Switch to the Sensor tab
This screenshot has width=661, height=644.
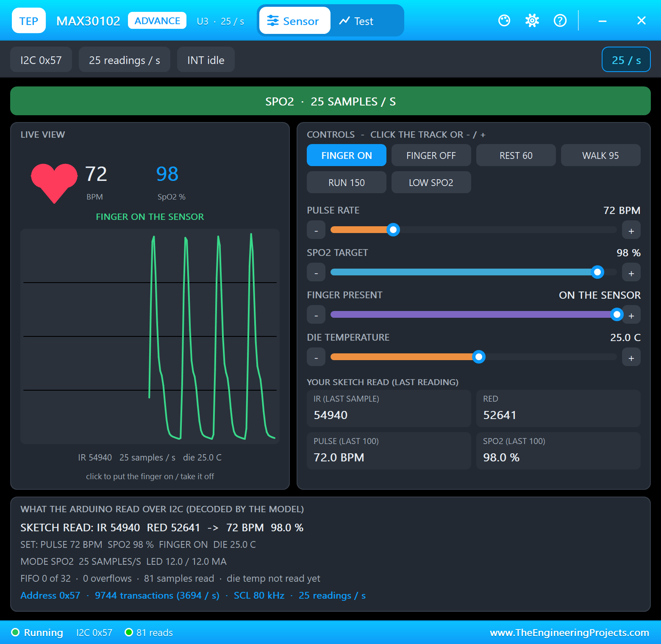pyautogui.click(x=294, y=20)
